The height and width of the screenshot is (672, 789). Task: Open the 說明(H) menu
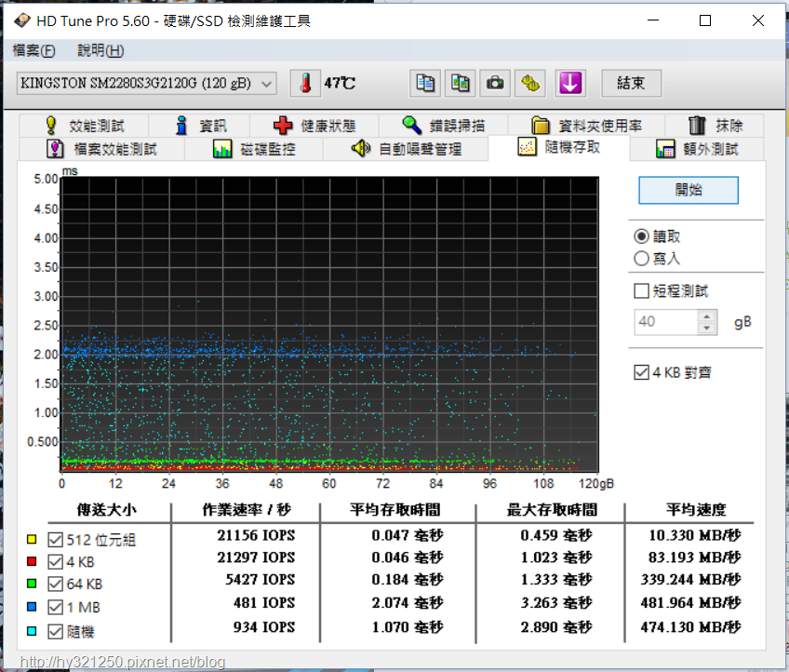[100, 50]
